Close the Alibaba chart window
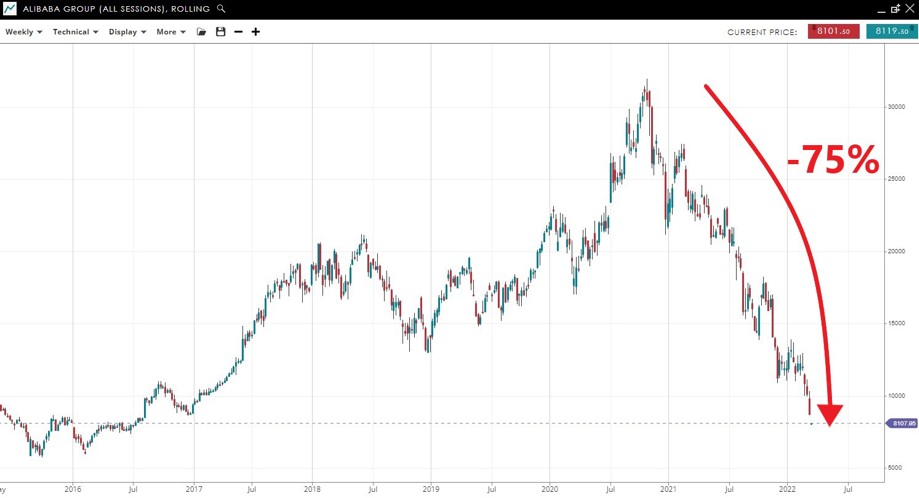 [x=909, y=9]
